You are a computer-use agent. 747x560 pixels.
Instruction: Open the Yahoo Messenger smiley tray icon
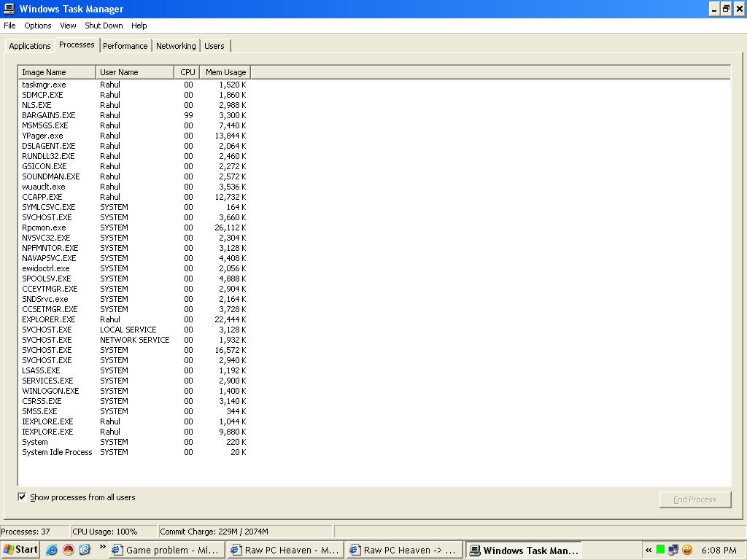click(x=687, y=550)
